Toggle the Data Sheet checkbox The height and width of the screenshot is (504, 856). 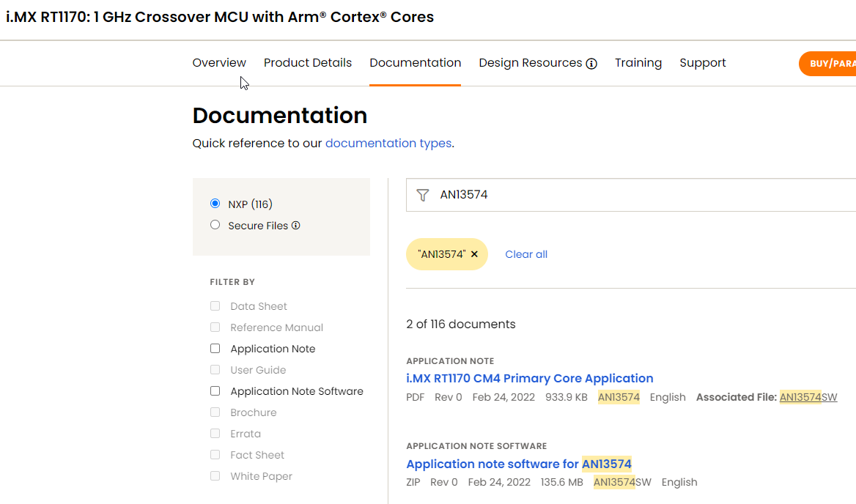coord(215,305)
